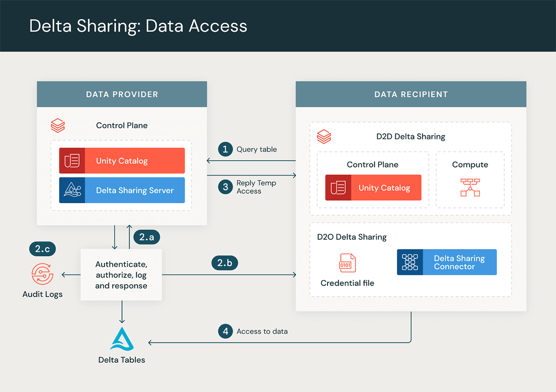Select the Unity Catalog icon in Data Recipient
Screen dimensions: 556x392
click(339, 187)
